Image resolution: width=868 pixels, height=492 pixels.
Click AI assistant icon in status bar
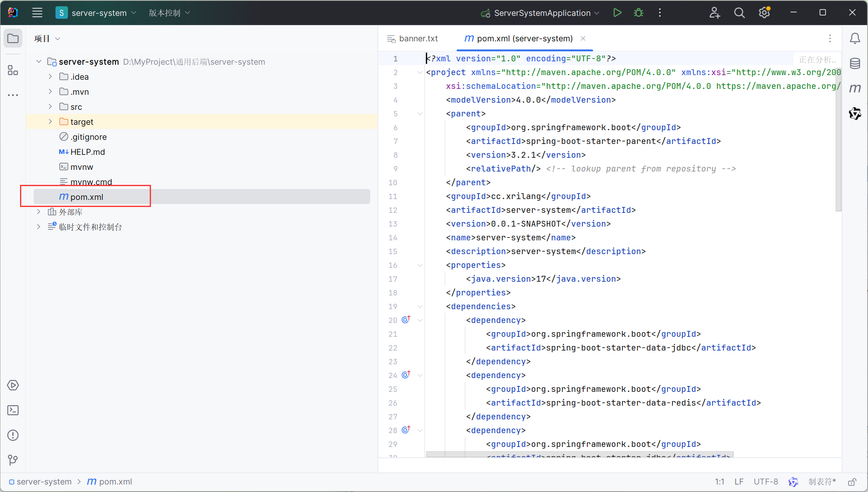click(x=793, y=482)
